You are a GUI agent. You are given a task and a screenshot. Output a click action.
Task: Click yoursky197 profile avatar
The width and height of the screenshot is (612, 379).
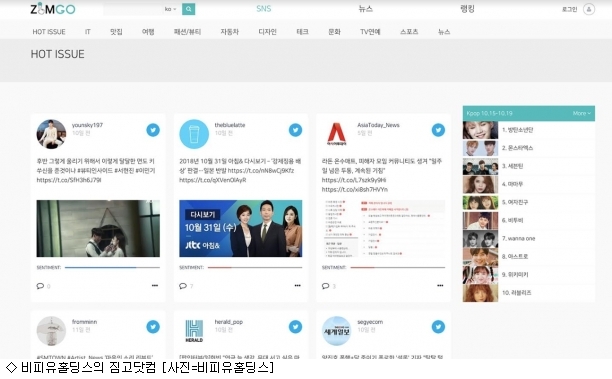[x=52, y=134]
